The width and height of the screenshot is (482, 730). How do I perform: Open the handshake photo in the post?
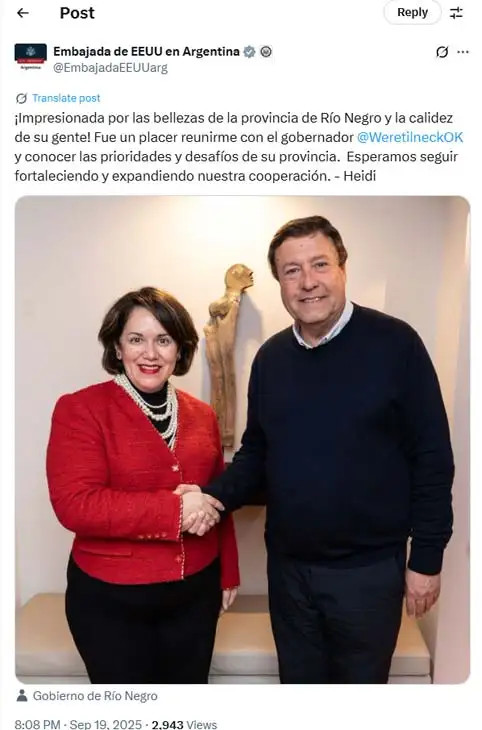242,439
